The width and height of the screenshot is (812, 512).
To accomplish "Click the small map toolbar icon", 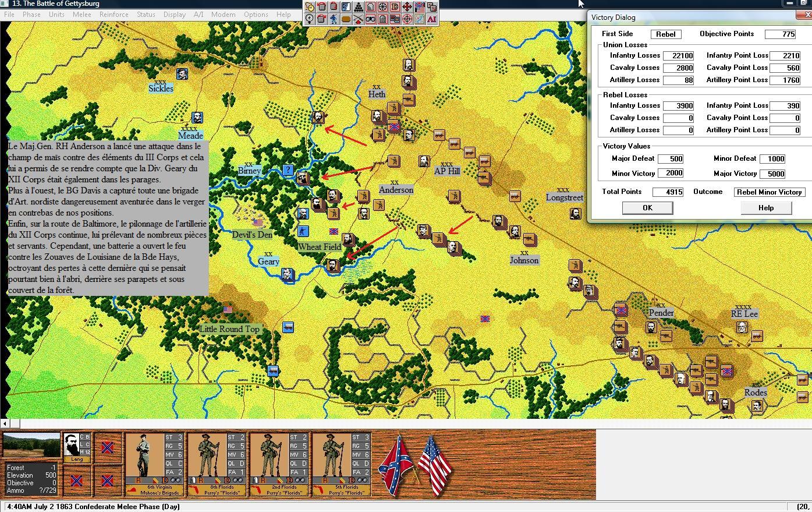I will (x=420, y=19).
